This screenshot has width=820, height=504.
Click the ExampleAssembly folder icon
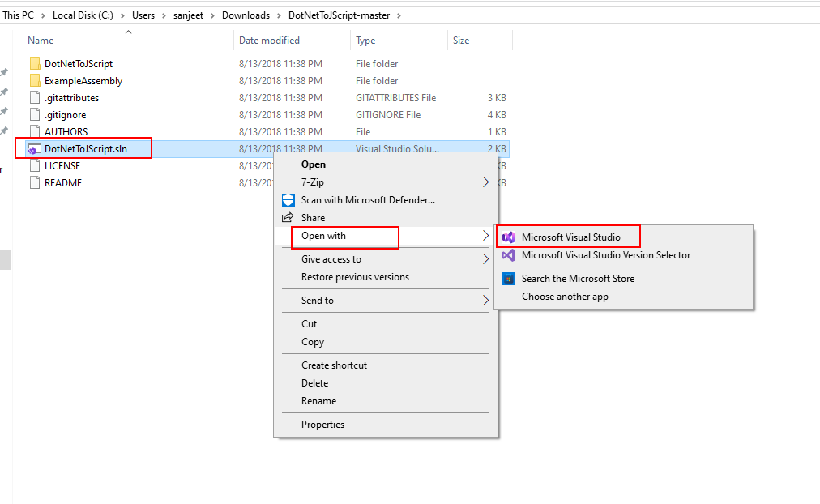click(x=35, y=81)
